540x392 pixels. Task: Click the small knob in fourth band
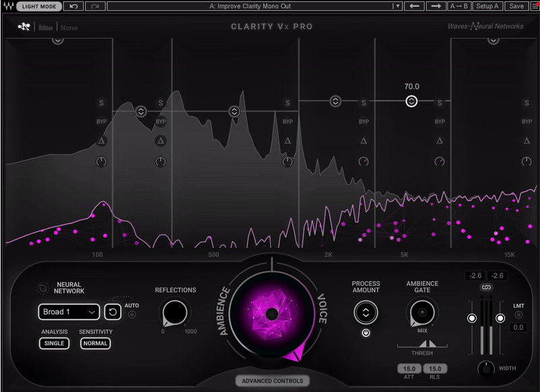click(364, 161)
